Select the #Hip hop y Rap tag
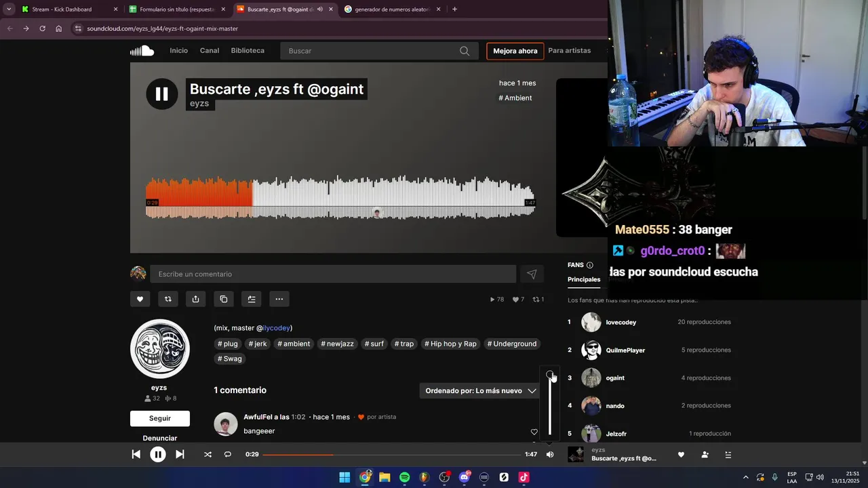This screenshot has height=488, width=868. pyautogui.click(x=450, y=344)
